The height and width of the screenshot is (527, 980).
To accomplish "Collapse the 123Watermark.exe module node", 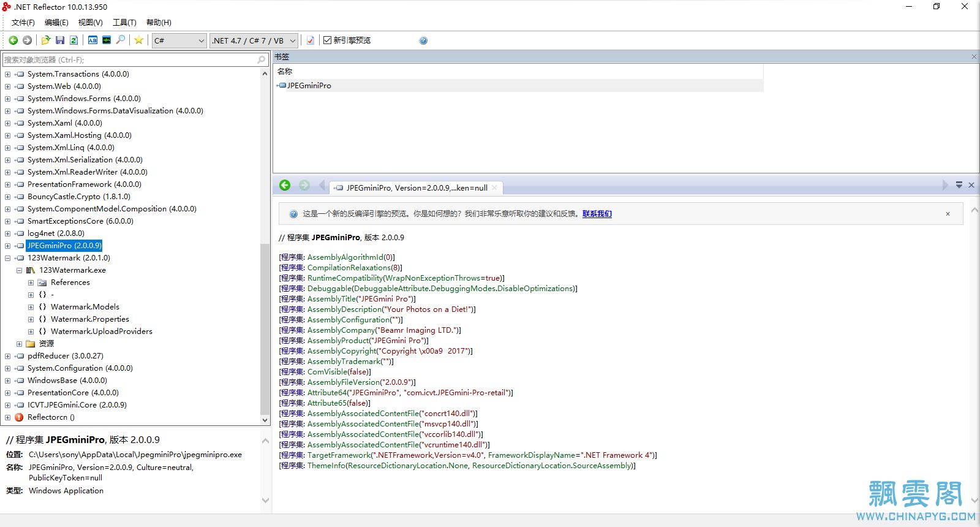I will [x=19, y=270].
